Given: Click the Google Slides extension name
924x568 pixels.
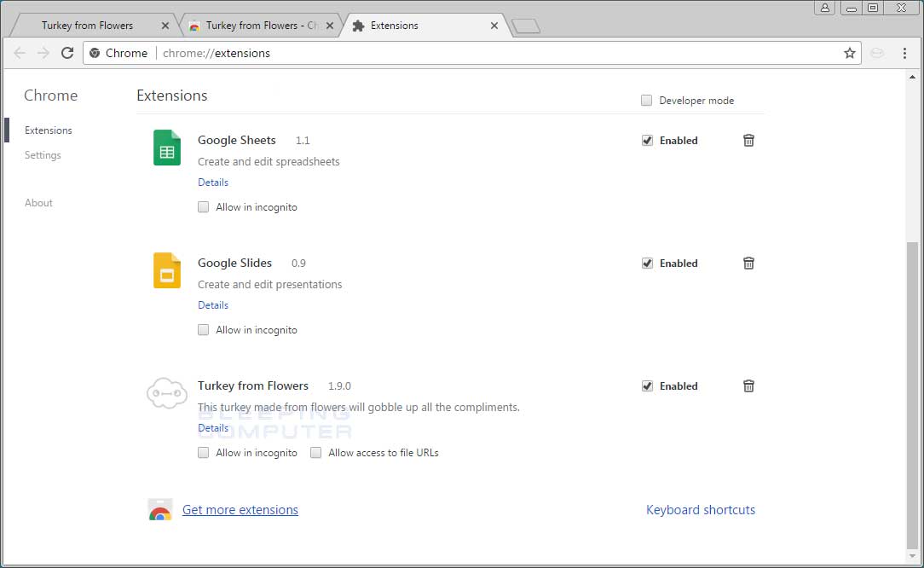Looking at the screenshot, I should [x=234, y=263].
